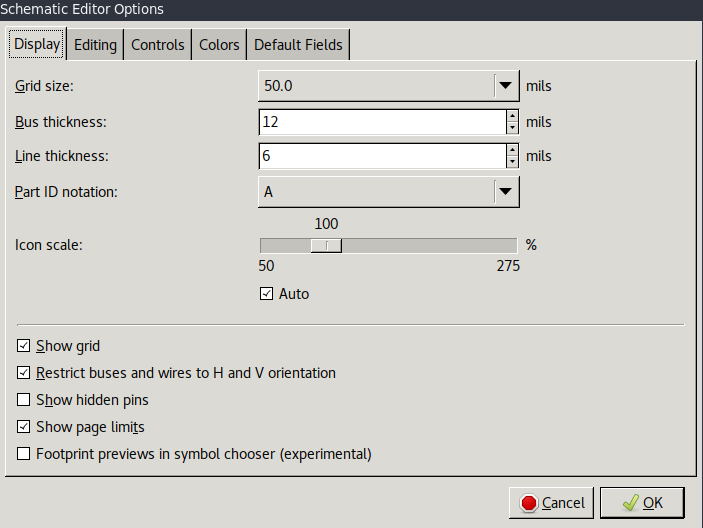
Task: Click the green checkmark OK button
Action: tap(641, 502)
